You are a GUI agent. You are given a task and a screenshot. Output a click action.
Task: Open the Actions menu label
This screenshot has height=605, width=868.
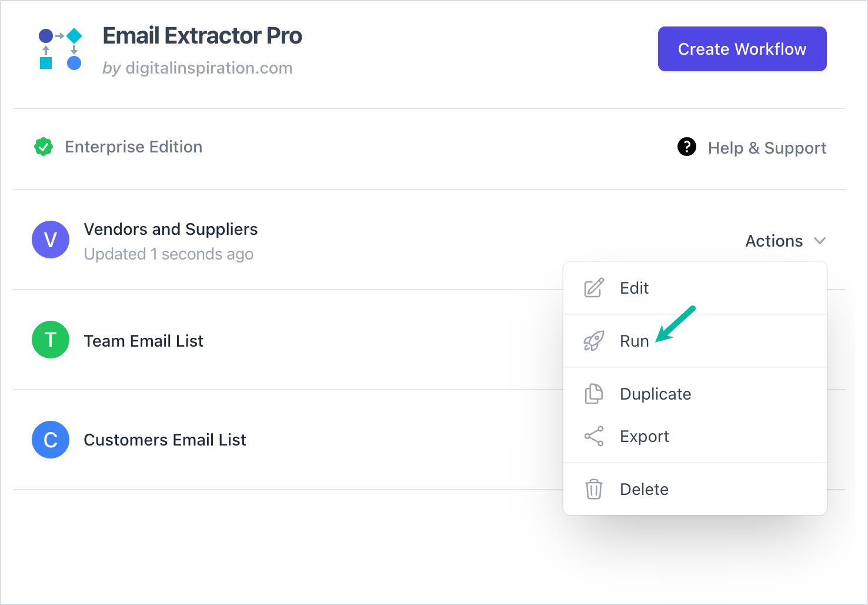pyautogui.click(x=774, y=241)
